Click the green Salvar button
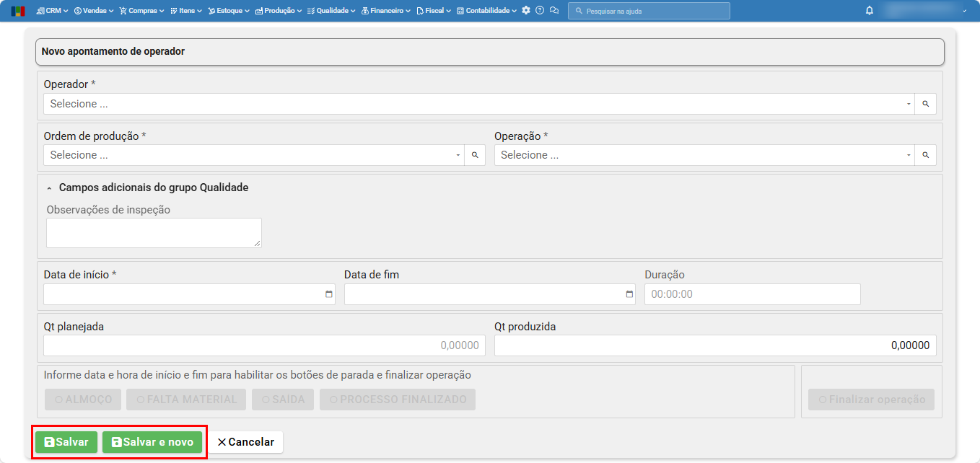 (x=66, y=442)
